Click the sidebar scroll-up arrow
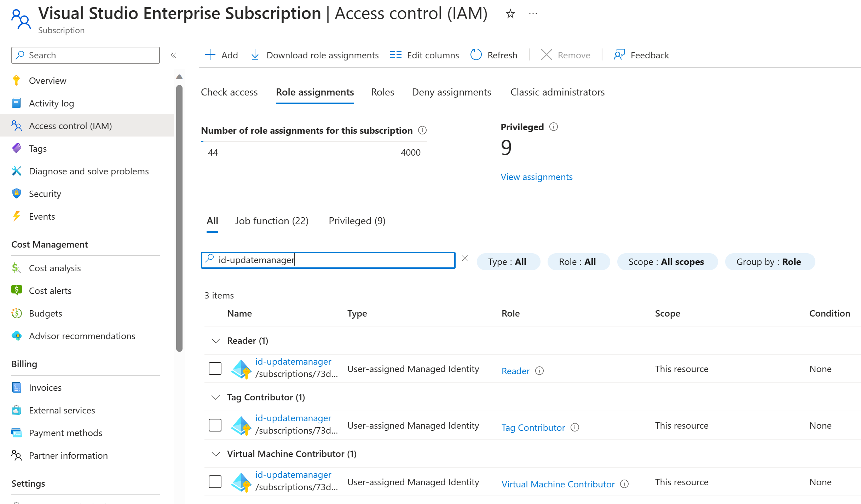861x504 pixels. (x=179, y=77)
